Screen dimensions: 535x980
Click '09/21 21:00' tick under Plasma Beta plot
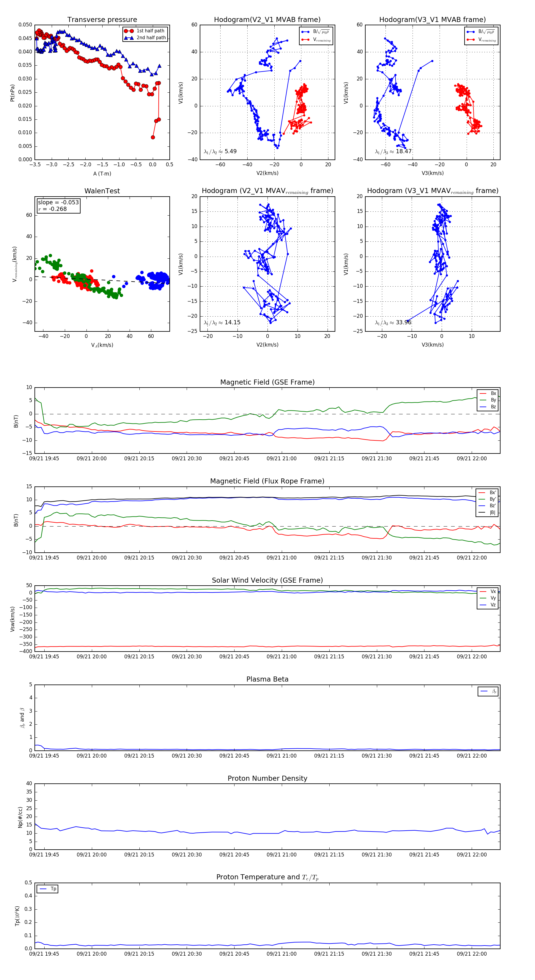[x=281, y=756]
